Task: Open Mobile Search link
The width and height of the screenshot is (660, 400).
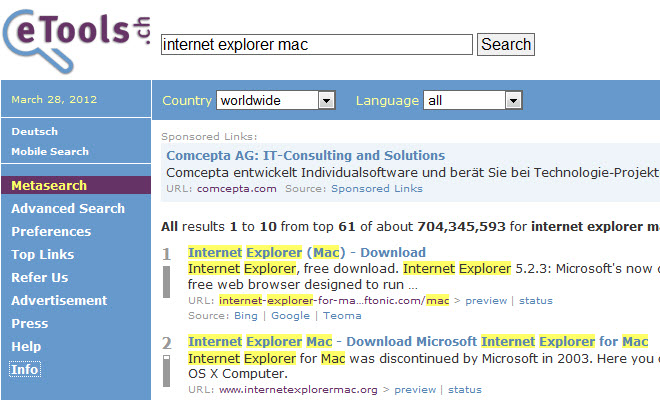Action: [x=50, y=151]
